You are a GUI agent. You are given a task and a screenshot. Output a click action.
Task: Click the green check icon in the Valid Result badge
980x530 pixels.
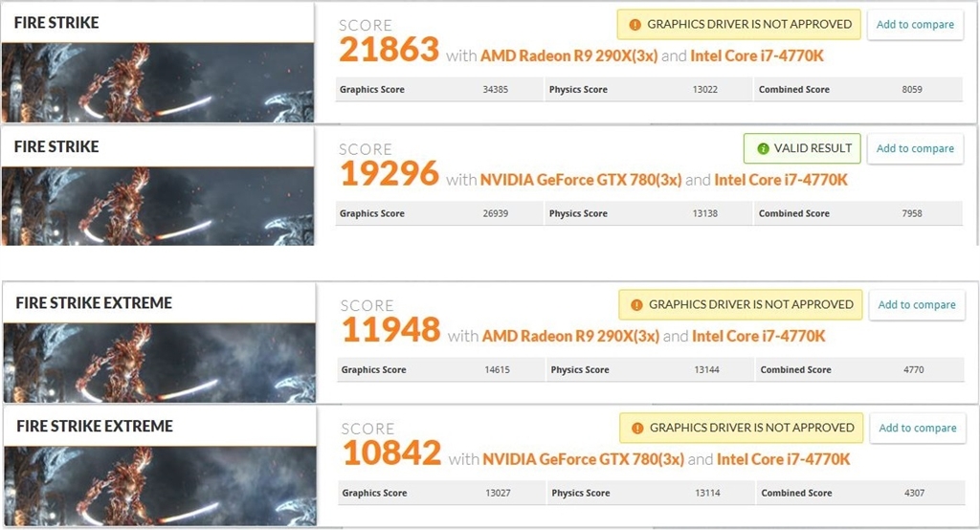point(763,148)
